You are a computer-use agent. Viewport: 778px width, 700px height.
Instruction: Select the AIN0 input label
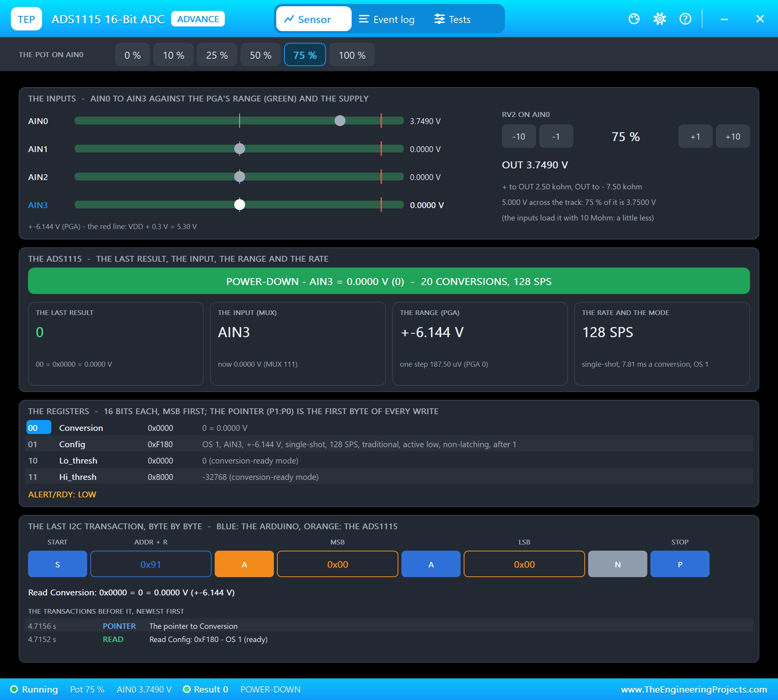38,121
